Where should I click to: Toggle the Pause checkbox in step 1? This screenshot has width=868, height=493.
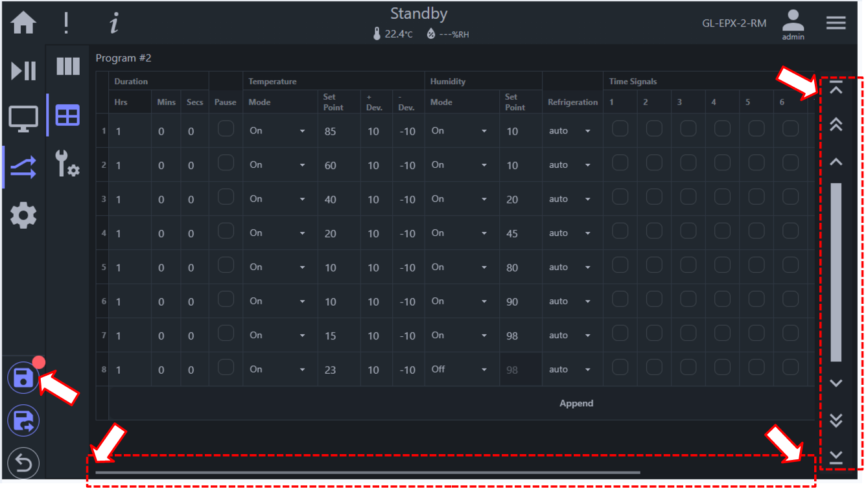click(226, 129)
